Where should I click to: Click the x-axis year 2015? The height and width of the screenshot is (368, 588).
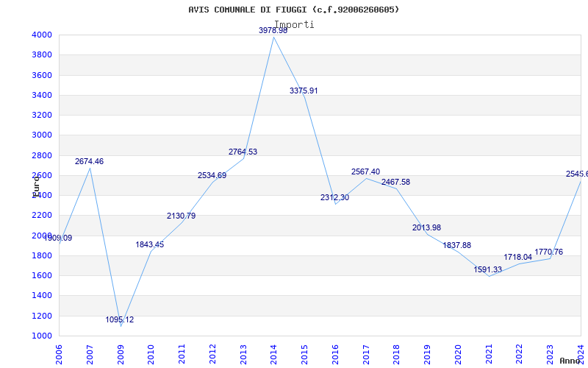304,355
